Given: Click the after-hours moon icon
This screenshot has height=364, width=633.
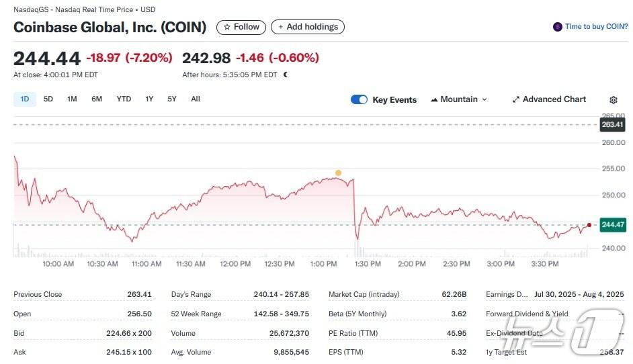Looking at the screenshot, I should [x=286, y=75].
